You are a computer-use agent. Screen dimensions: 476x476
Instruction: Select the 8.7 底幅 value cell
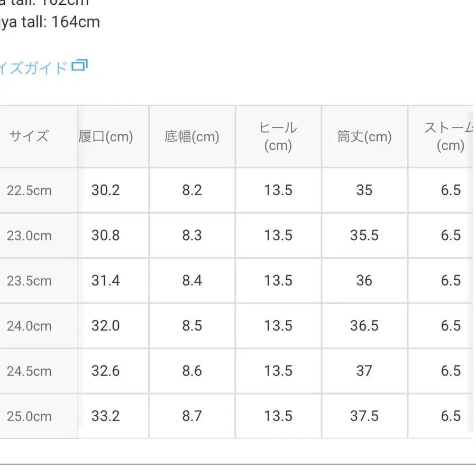pos(192,416)
